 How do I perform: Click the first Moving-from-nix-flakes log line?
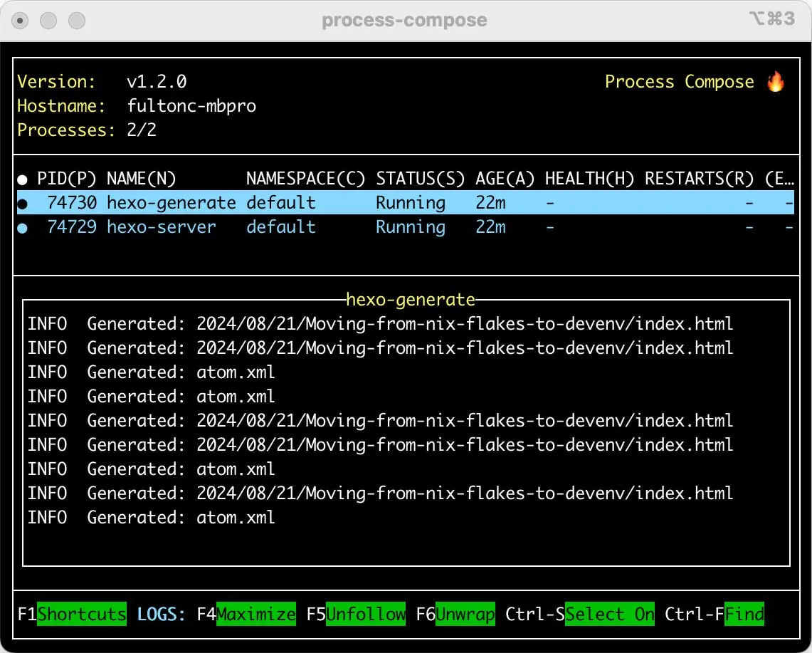coord(381,324)
